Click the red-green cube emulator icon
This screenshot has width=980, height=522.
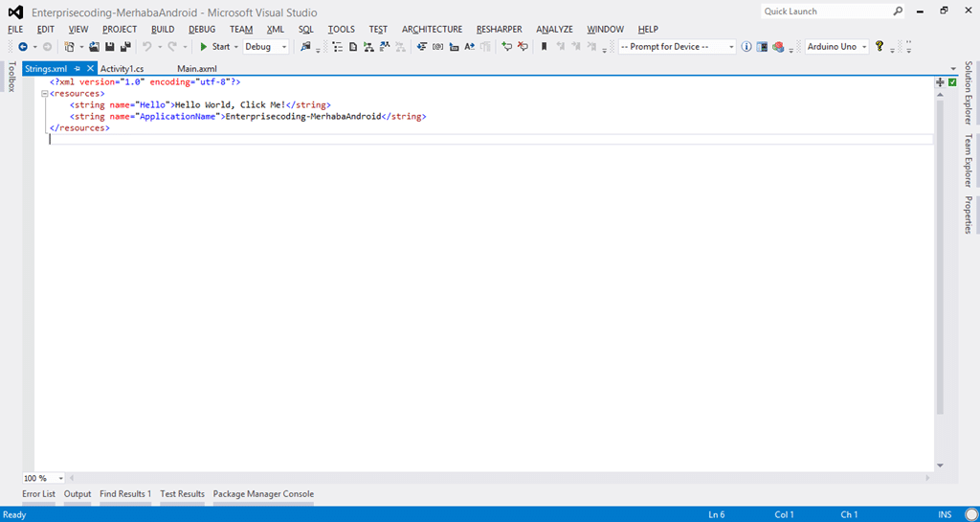tap(778, 47)
